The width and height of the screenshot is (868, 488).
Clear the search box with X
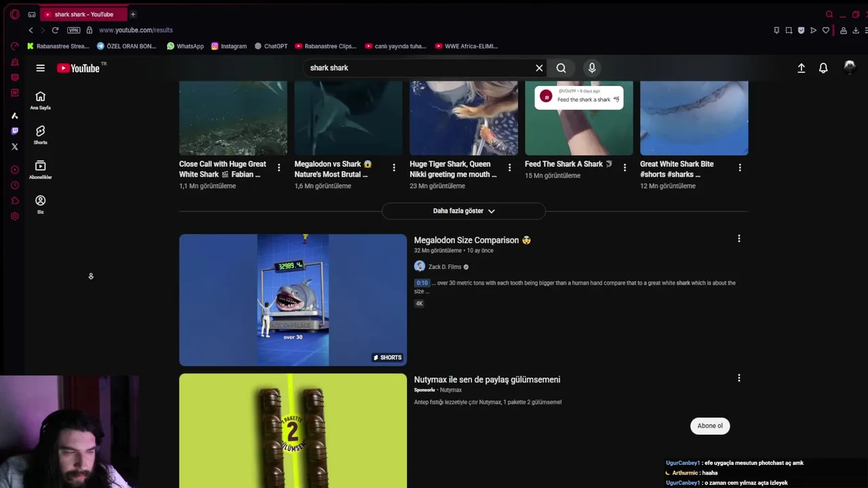pyautogui.click(x=539, y=68)
